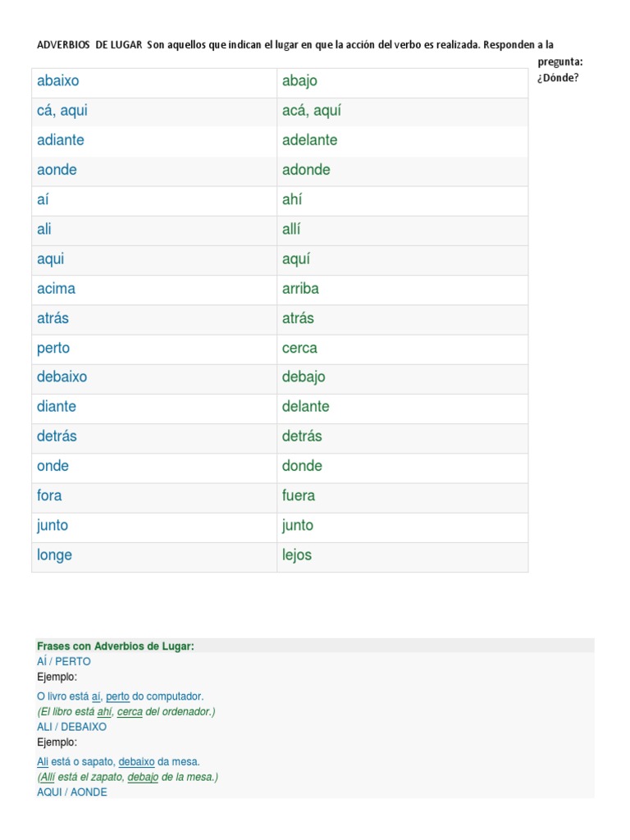Click the 'Frases con Adverbios de Lugar' heading
The height and width of the screenshot is (840, 630).
116,646
